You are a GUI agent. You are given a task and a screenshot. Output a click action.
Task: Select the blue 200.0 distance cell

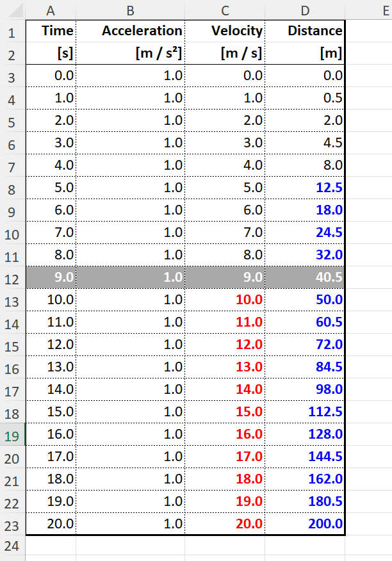[305, 524]
